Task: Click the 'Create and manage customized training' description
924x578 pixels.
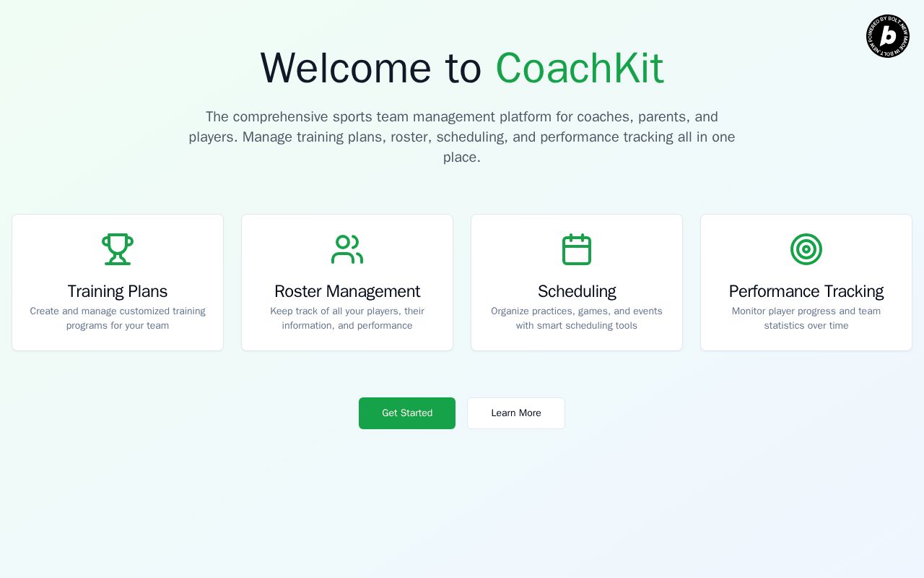Action: (x=118, y=319)
